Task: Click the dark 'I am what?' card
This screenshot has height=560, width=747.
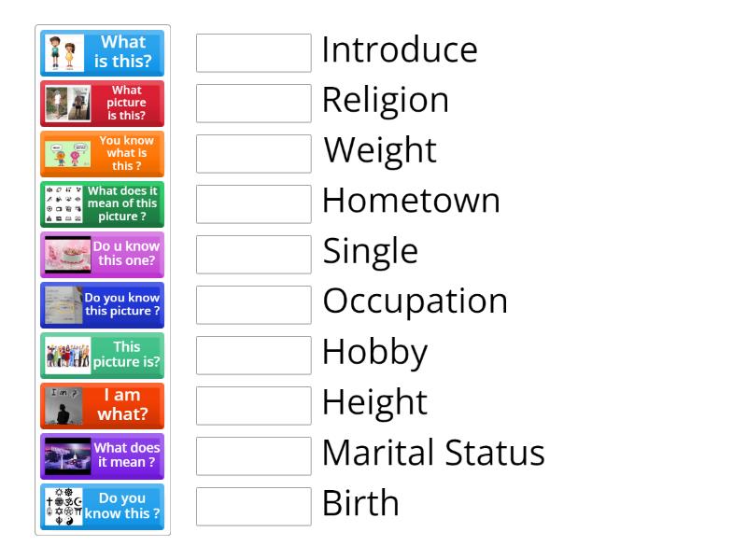Action: [102, 406]
